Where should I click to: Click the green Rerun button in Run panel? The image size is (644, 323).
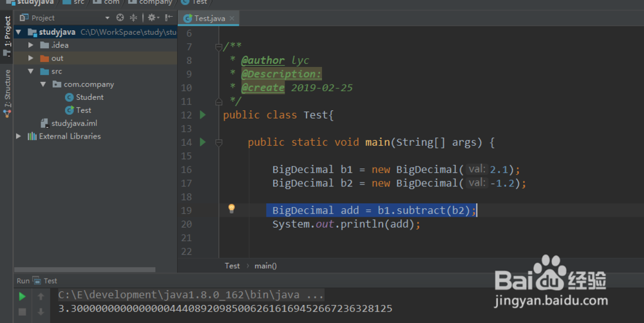coord(22,297)
